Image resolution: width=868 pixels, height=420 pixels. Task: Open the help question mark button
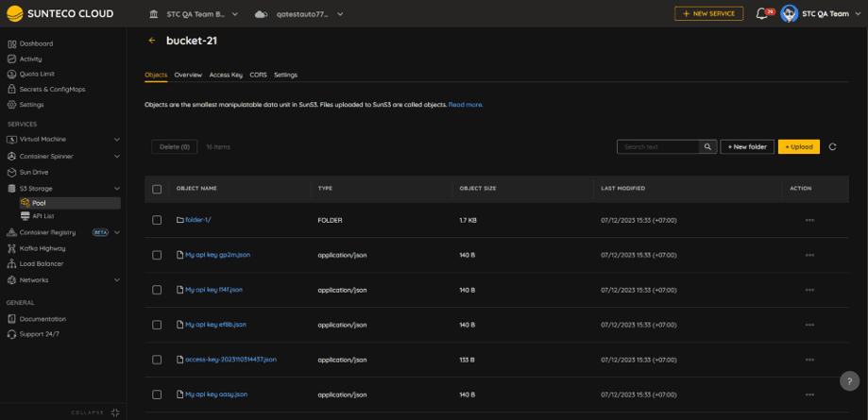tap(849, 380)
